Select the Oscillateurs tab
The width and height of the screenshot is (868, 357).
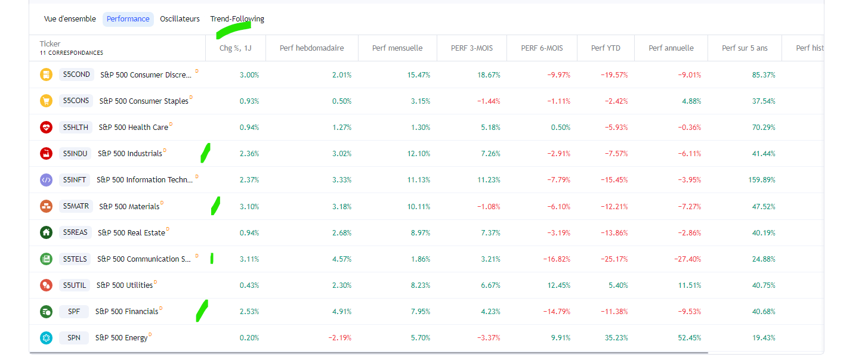pyautogui.click(x=180, y=19)
